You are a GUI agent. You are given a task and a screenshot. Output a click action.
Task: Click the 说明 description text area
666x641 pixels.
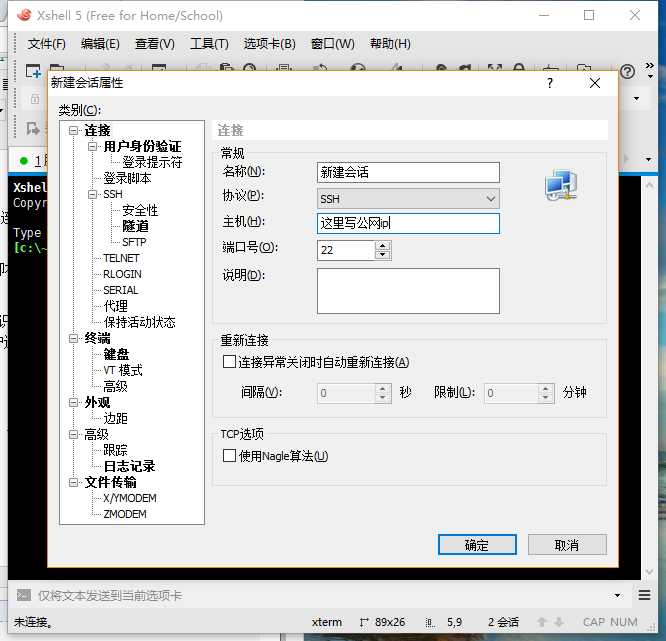click(x=408, y=291)
